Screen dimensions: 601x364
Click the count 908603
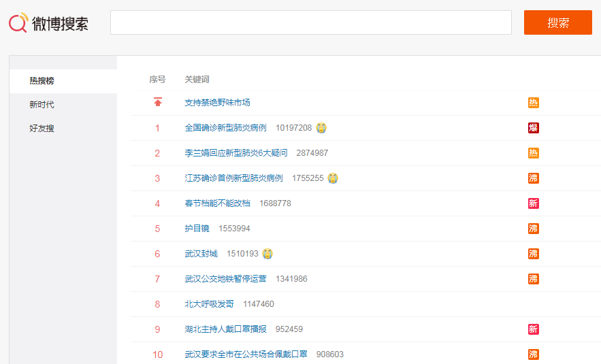coord(329,354)
